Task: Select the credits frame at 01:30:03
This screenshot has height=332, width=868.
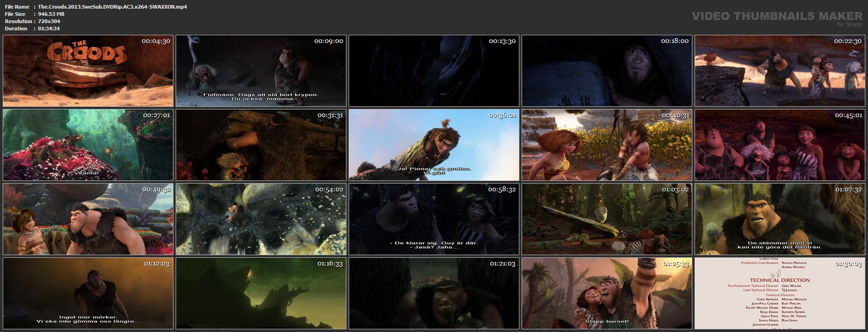Action: pyautogui.click(x=780, y=294)
